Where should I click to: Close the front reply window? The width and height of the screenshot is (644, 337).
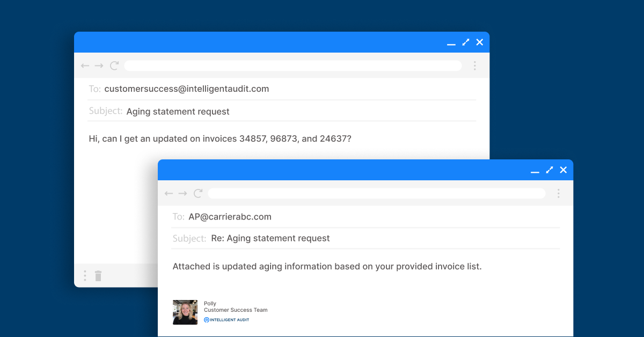[563, 170]
